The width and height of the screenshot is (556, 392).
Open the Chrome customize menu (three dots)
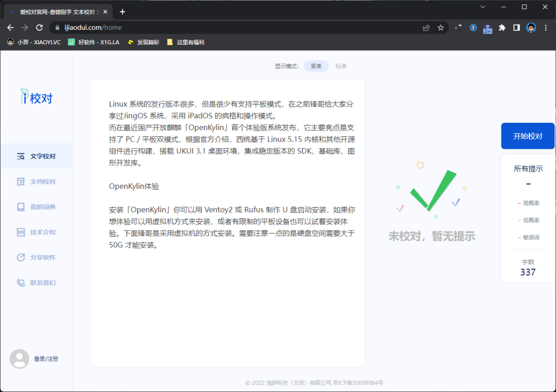click(546, 27)
